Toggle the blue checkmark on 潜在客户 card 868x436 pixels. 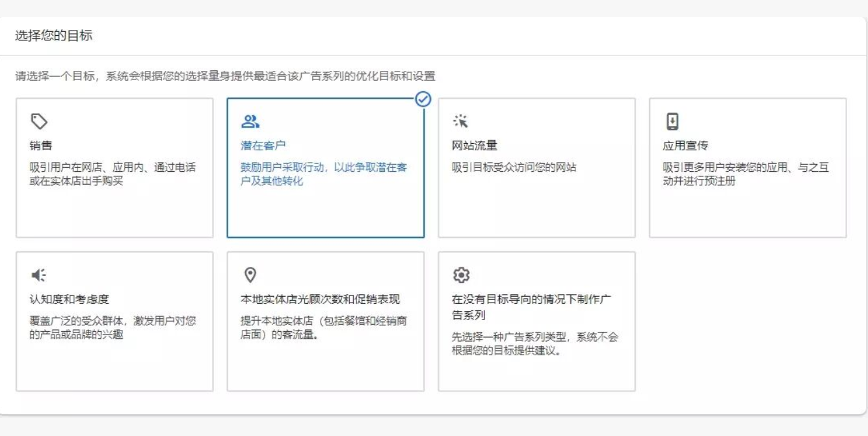tap(423, 99)
